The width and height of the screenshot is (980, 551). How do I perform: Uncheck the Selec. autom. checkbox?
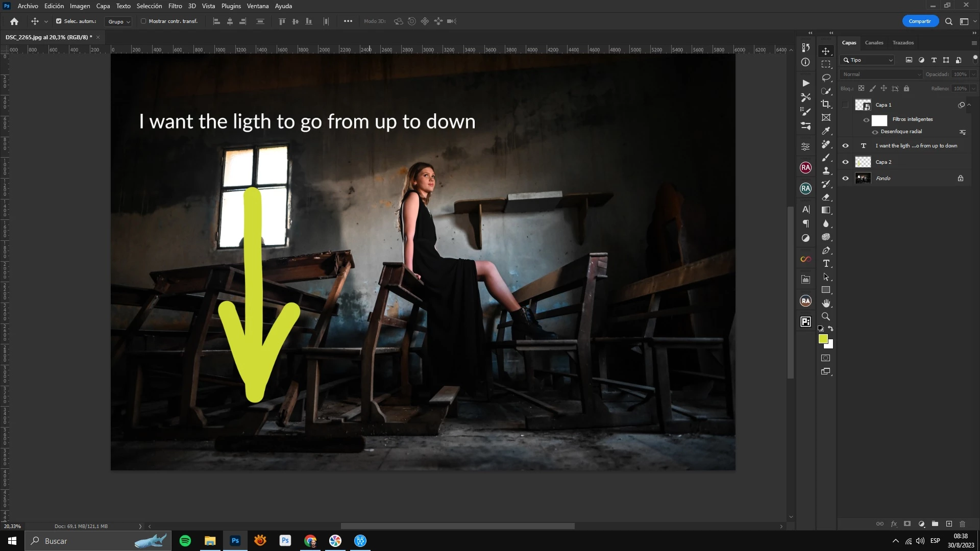pyautogui.click(x=59, y=21)
